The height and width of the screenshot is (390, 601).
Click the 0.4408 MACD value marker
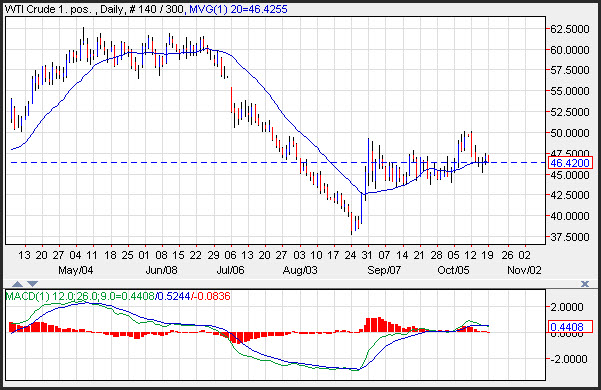pyautogui.click(x=570, y=327)
